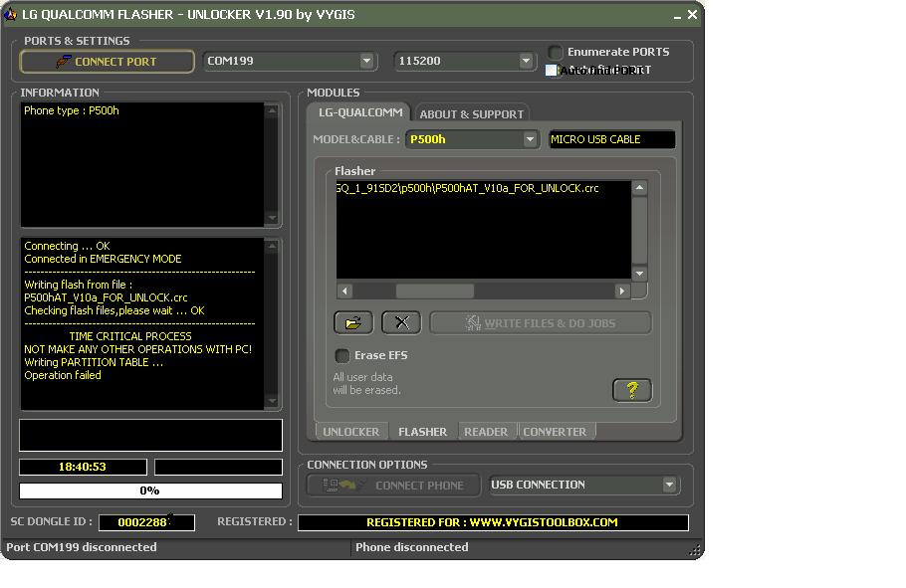Click the window resize grip in status bar
The image size is (906, 588).
click(695, 550)
